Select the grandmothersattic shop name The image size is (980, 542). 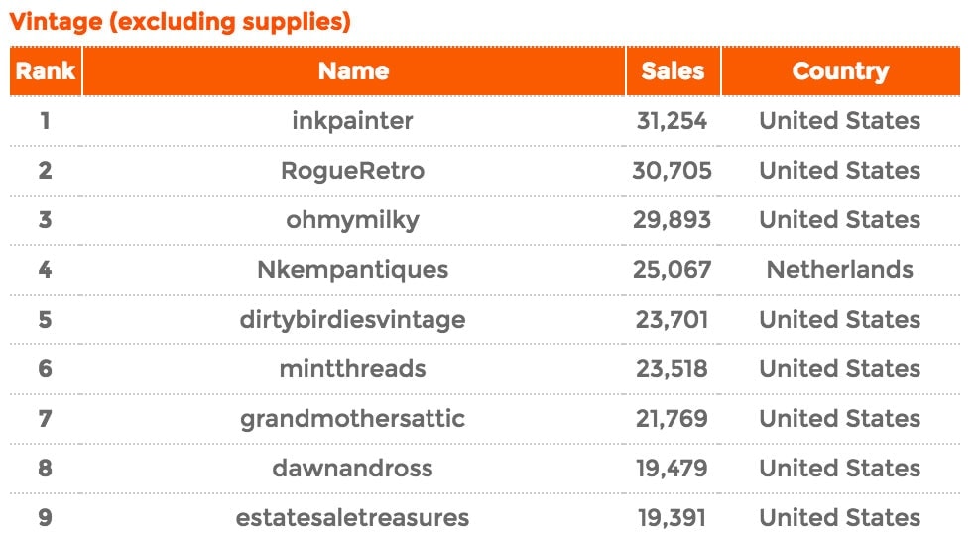pyautogui.click(x=352, y=419)
